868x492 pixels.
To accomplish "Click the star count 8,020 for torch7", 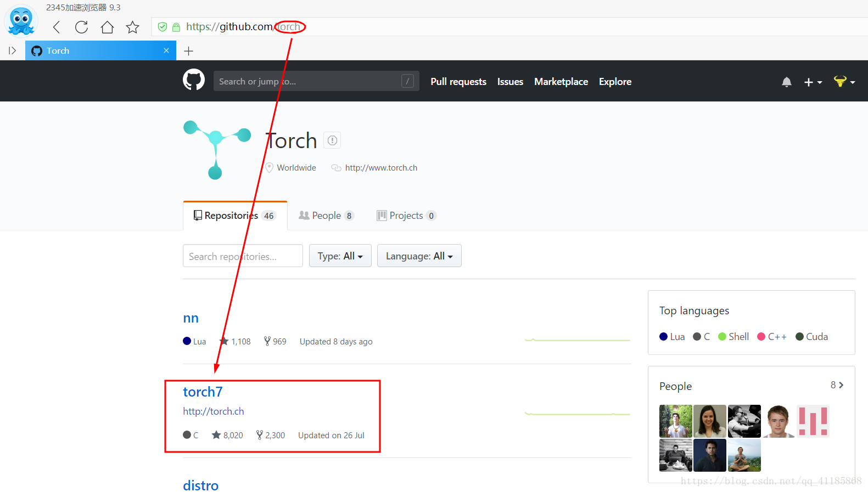I will point(227,435).
